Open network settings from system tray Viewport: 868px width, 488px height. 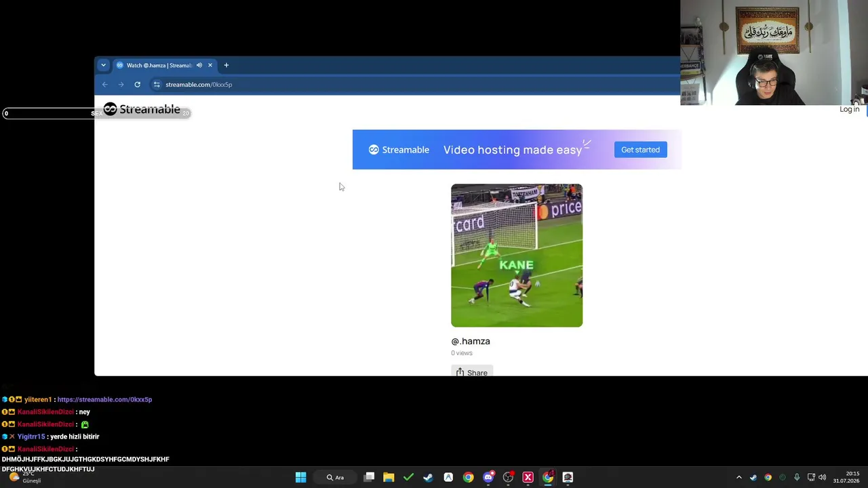811,477
